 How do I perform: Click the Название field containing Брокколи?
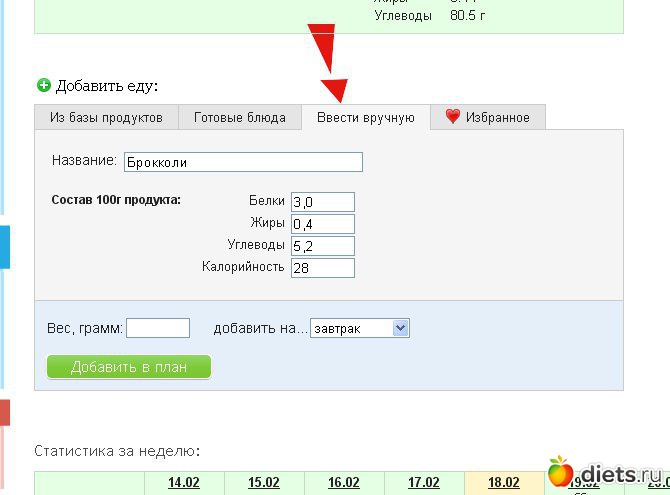pyautogui.click(x=242, y=162)
